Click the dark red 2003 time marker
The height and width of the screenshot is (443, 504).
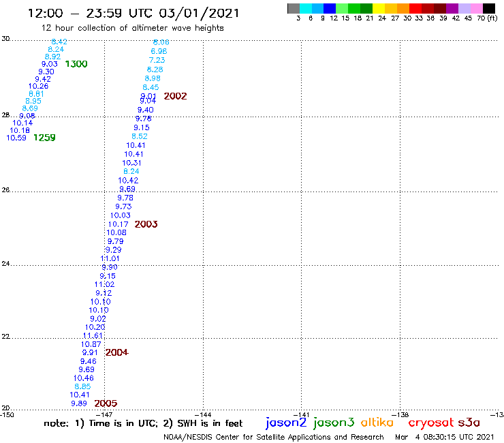[x=146, y=224]
